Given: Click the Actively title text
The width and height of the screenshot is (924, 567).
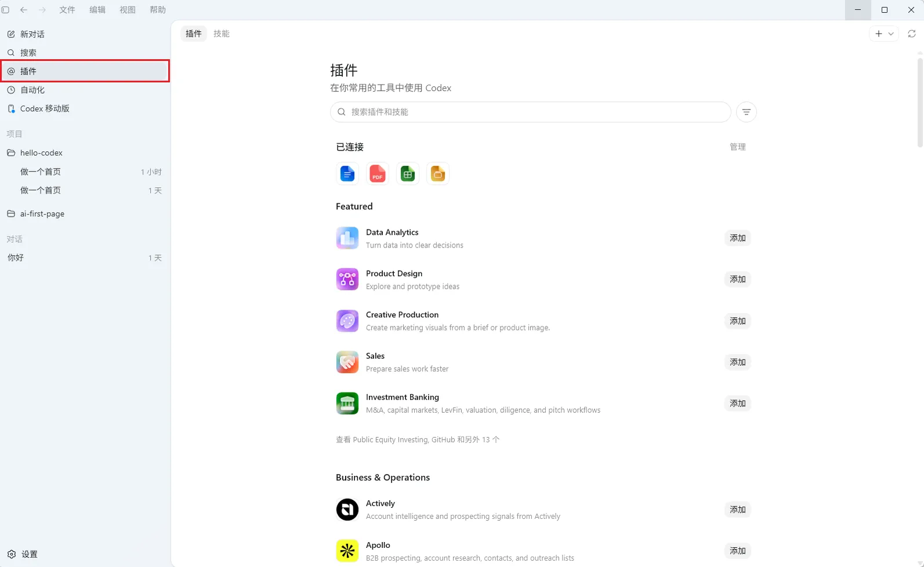Looking at the screenshot, I should point(381,504).
